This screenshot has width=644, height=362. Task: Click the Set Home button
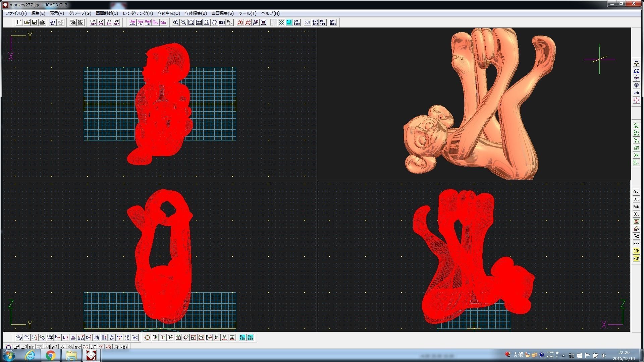pos(333,22)
